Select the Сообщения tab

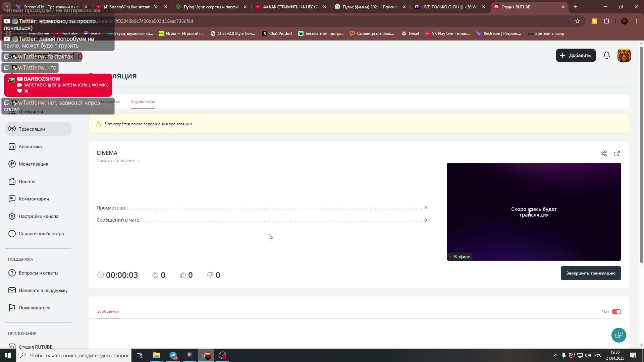(108, 311)
